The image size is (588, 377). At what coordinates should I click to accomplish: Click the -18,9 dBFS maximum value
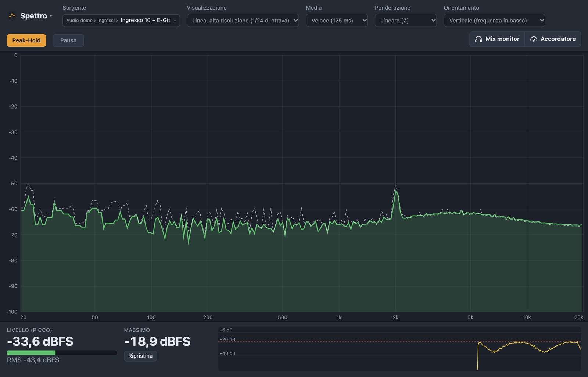coord(157,342)
